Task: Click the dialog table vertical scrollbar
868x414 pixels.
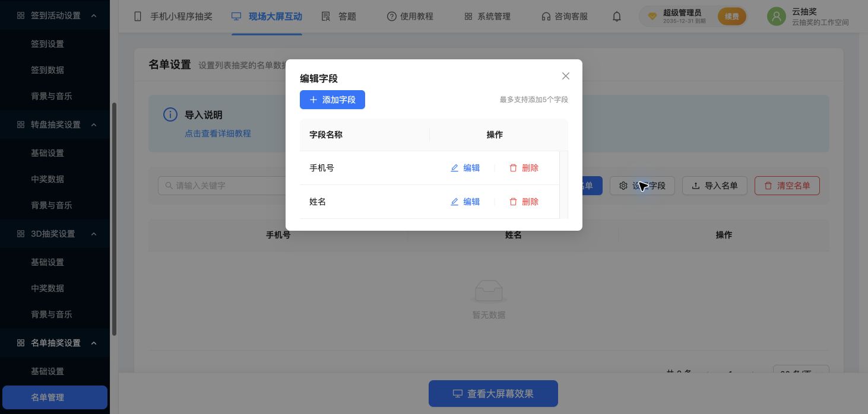Action: coord(563,184)
